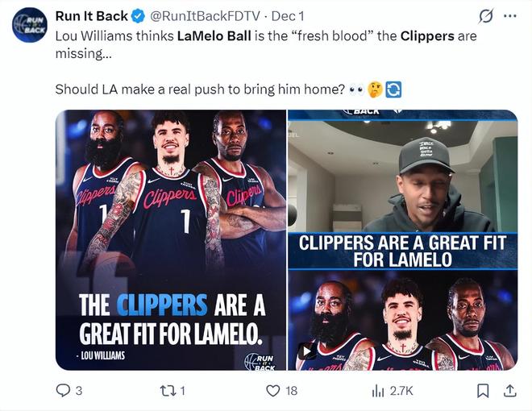Open the video thumbnail with Lou Williams

[403, 240]
